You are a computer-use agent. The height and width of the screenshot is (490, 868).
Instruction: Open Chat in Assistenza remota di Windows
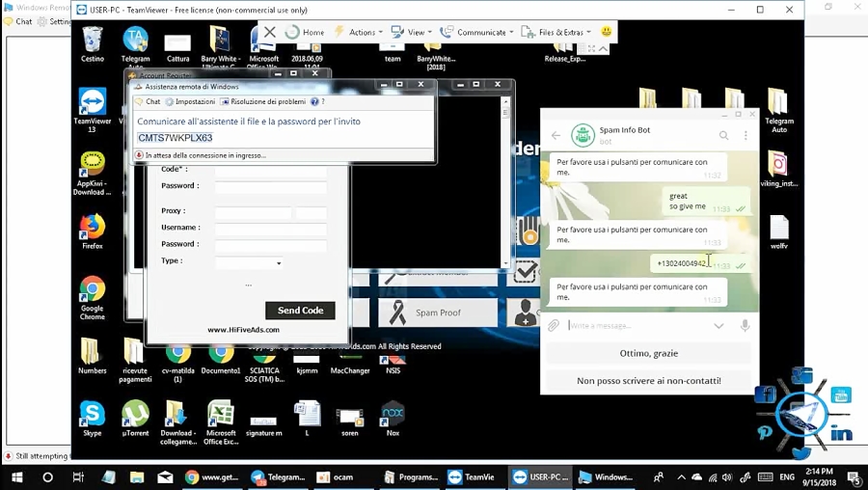149,102
